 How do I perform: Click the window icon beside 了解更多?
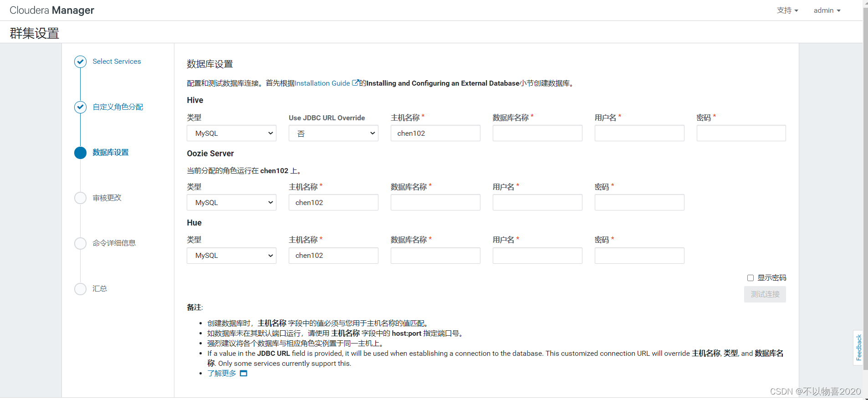pos(244,374)
